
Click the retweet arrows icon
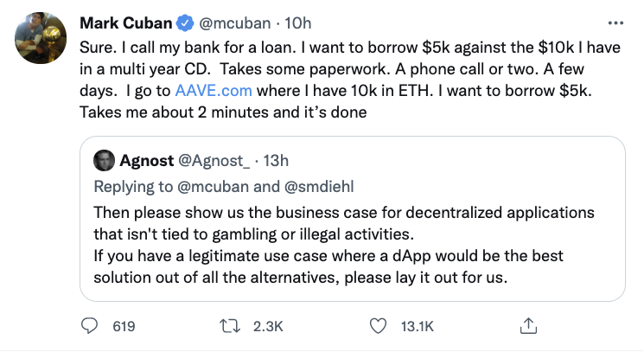click(x=230, y=326)
